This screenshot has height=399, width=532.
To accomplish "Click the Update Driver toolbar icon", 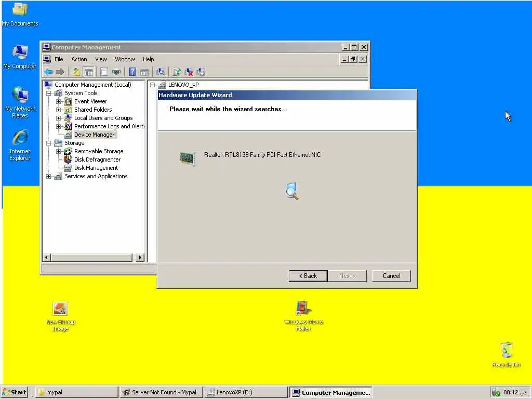I will point(177,72).
